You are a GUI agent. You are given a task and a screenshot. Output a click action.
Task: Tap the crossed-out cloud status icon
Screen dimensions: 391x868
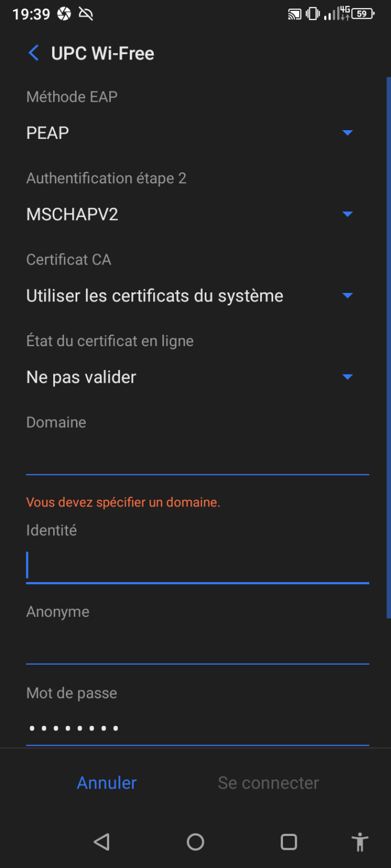coord(86,14)
